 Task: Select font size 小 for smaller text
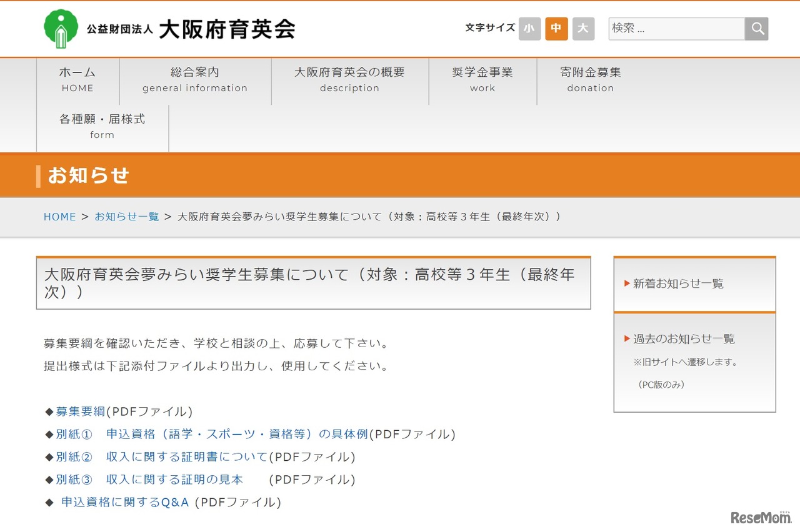pos(529,29)
